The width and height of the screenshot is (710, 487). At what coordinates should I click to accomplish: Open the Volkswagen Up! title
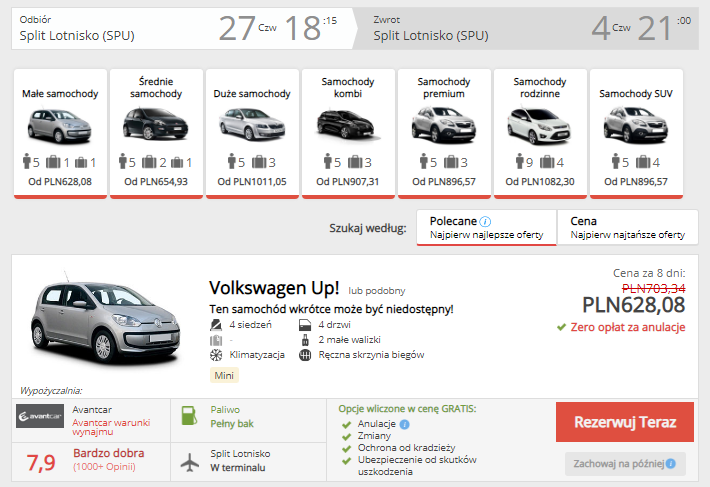[274, 288]
